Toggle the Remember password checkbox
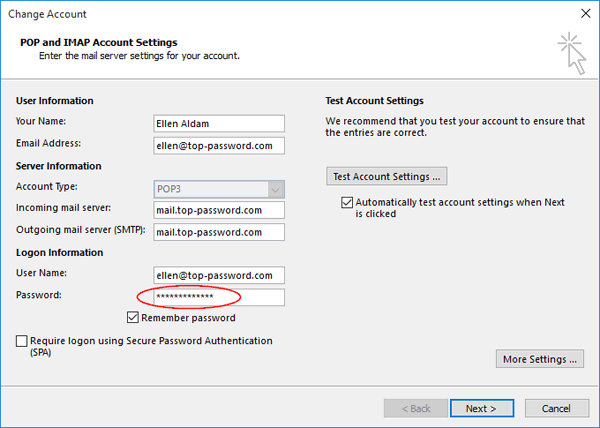This screenshot has height=428, width=600. [x=134, y=318]
